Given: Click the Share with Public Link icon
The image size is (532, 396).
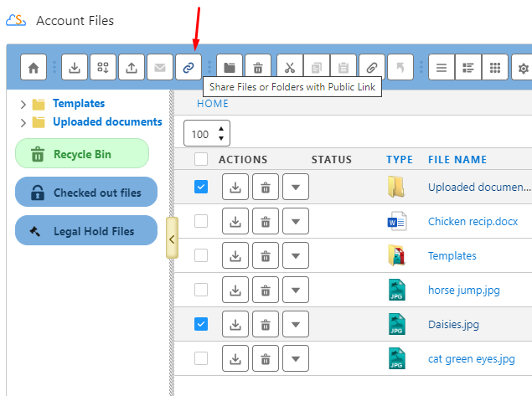Looking at the screenshot, I should point(188,67).
